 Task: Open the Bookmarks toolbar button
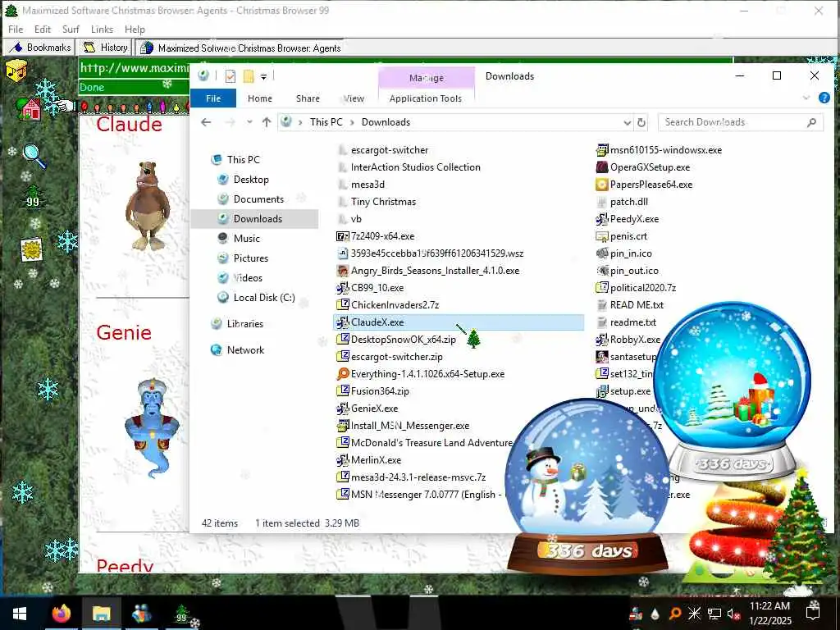point(39,48)
